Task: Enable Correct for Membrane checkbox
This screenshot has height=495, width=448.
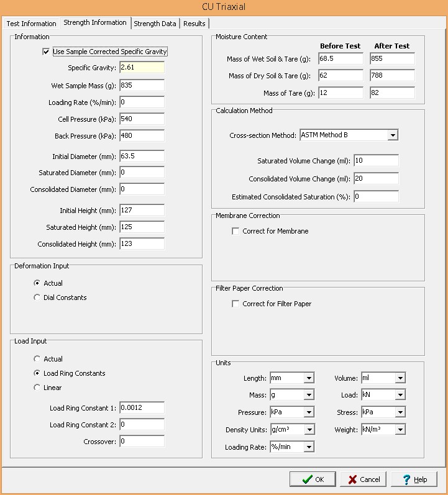Action: (x=235, y=231)
